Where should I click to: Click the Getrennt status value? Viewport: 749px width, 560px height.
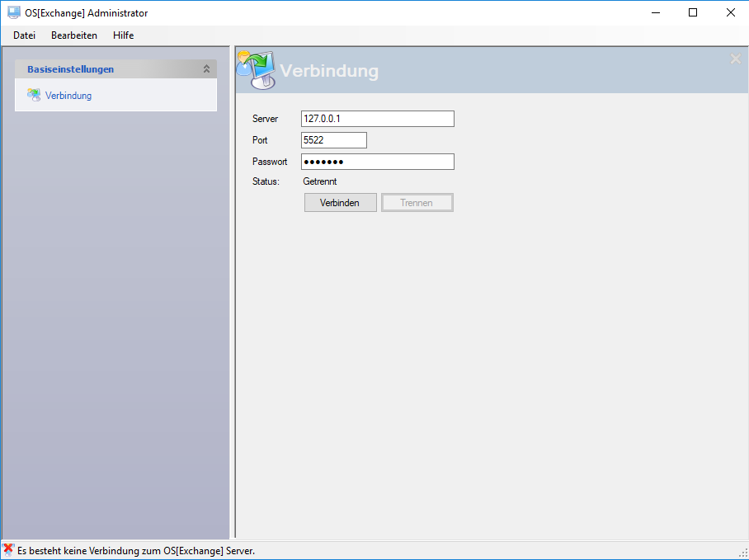(320, 181)
